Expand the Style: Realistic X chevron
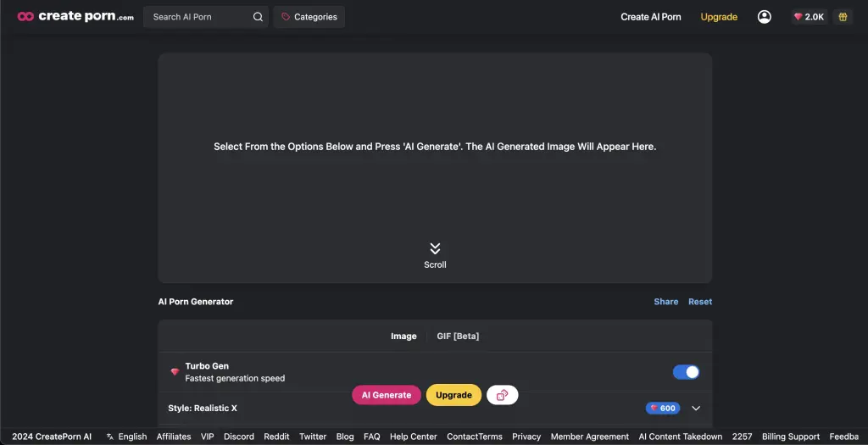This screenshot has height=445, width=868. (x=696, y=408)
